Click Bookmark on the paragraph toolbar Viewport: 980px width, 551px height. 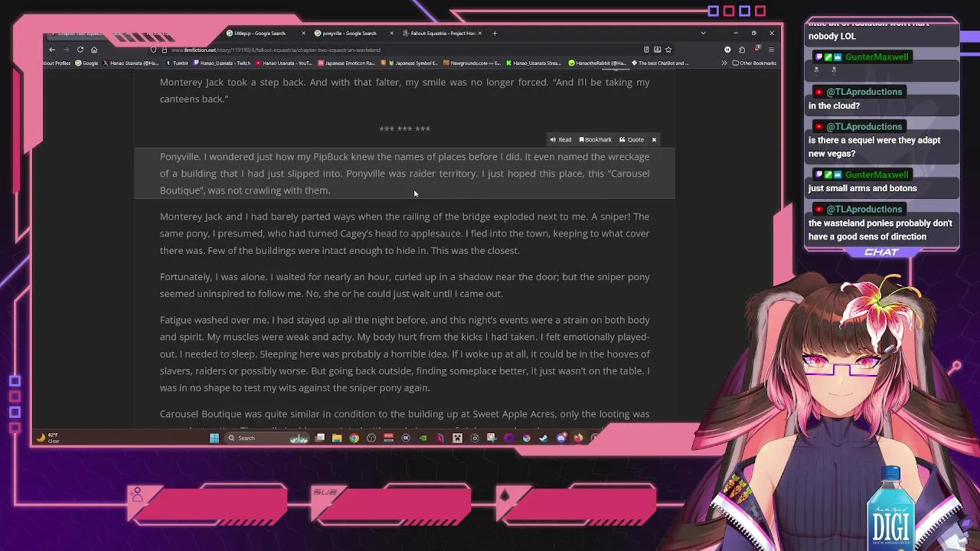[x=596, y=139]
